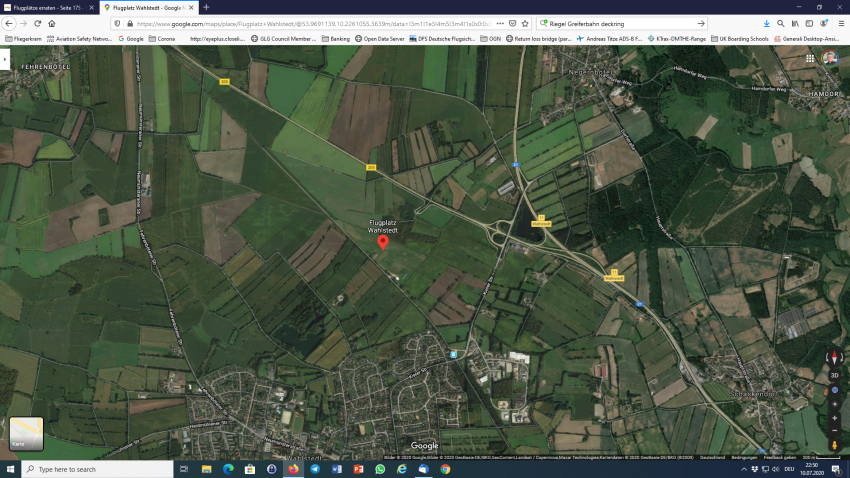Click the Riegel Greiferbahn deckring search field
The width and height of the screenshot is (850, 478).
pyautogui.click(x=621, y=24)
